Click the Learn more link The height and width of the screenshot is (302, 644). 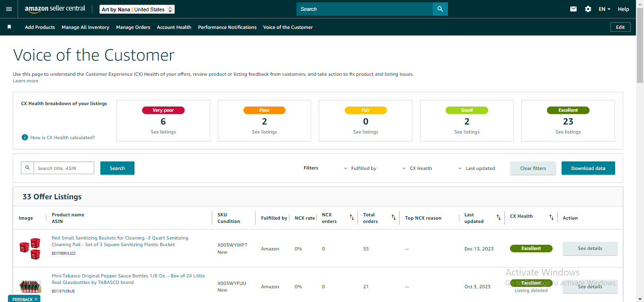click(x=26, y=81)
